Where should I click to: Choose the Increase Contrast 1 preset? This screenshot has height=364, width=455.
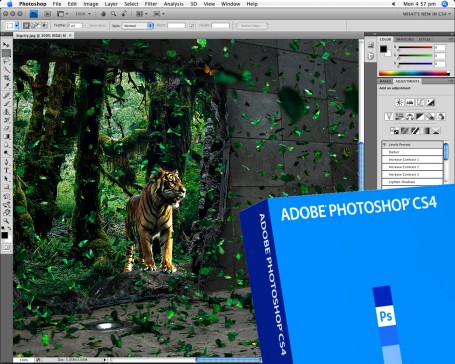[x=412, y=159]
